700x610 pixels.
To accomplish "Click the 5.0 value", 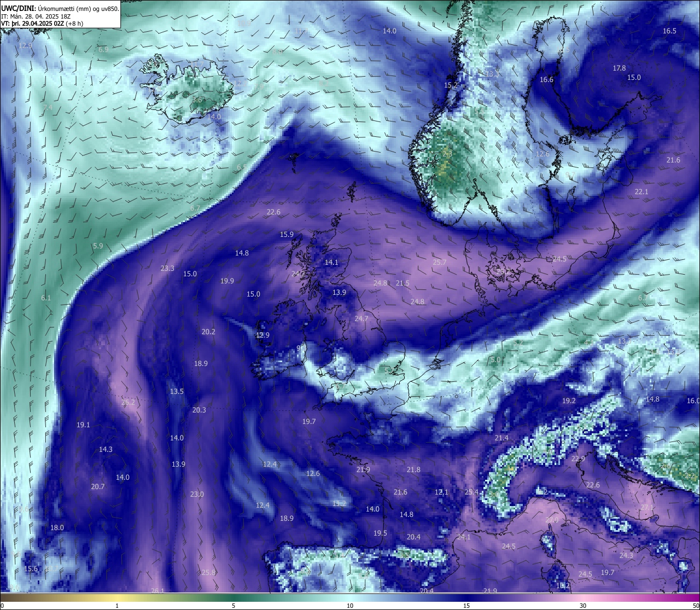I will point(495,360).
